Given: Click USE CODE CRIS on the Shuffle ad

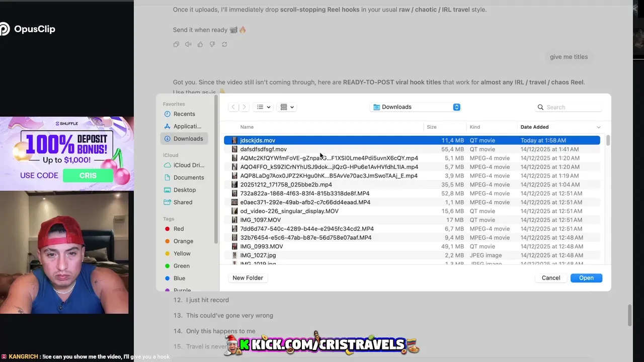Looking at the screenshot, I should (66, 175).
